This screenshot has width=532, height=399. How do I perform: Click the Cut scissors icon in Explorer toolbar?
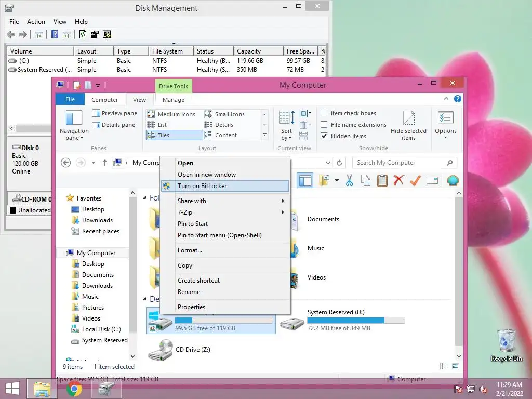[x=349, y=180]
